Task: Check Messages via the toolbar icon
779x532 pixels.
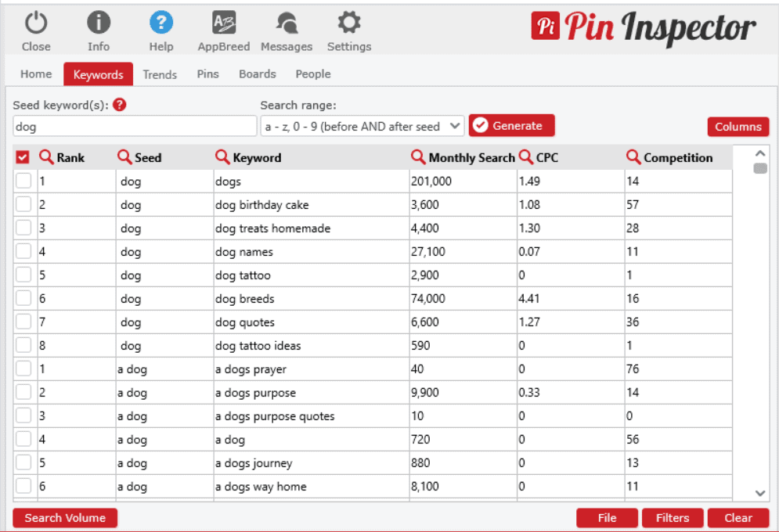Action: tap(286, 23)
